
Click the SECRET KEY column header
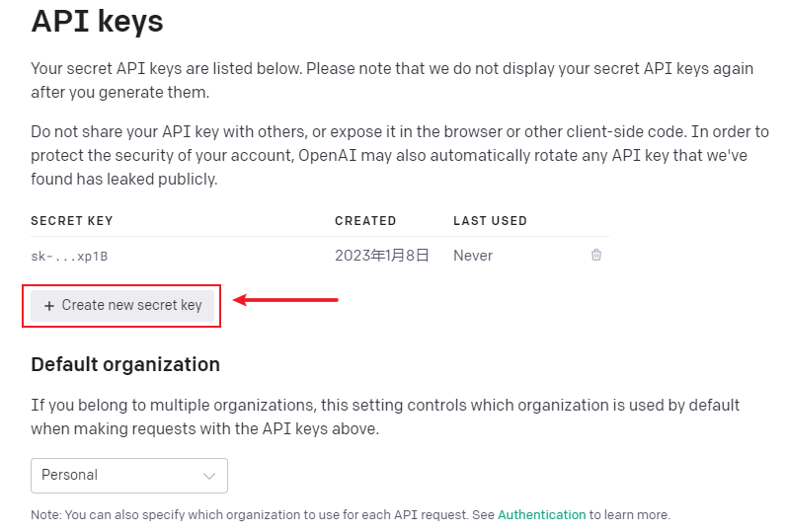(x=72, y=221)
